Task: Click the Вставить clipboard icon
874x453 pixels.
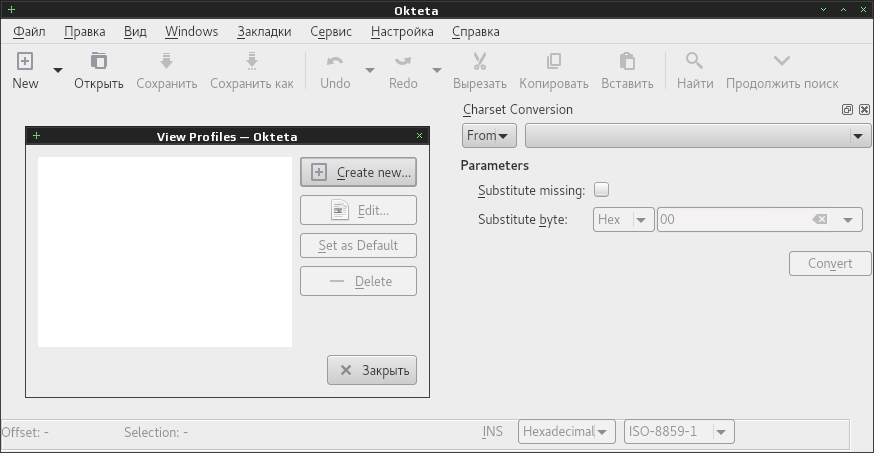Action: pos(627,61)
